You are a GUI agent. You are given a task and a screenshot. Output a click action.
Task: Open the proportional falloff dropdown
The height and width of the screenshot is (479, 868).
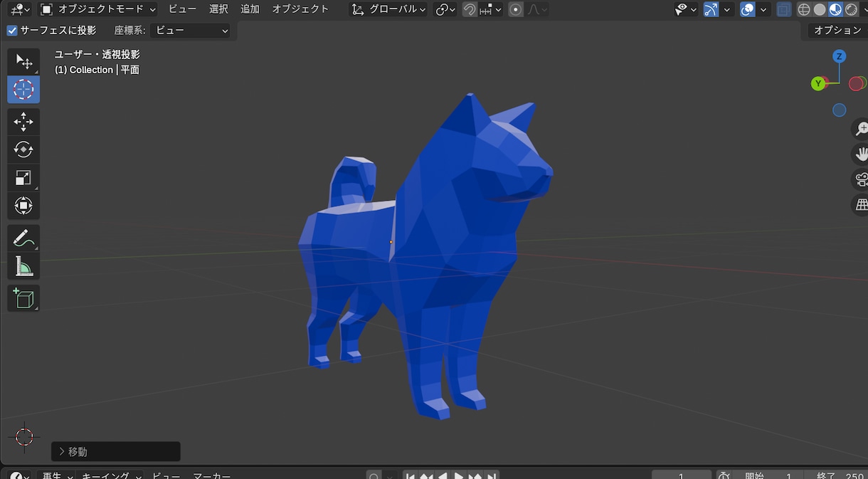point(536,9)
